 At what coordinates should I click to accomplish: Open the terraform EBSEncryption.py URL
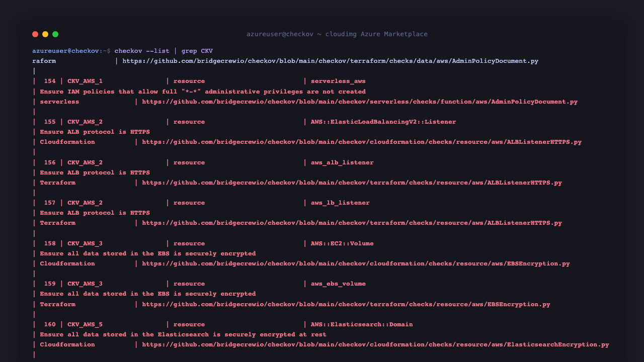346,304
